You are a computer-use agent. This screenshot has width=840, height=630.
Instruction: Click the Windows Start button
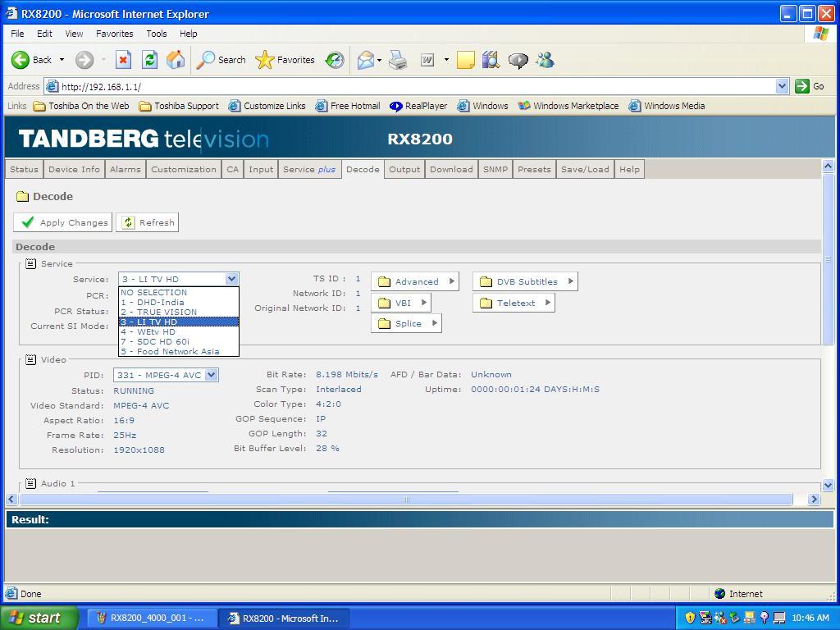(39, 618)
